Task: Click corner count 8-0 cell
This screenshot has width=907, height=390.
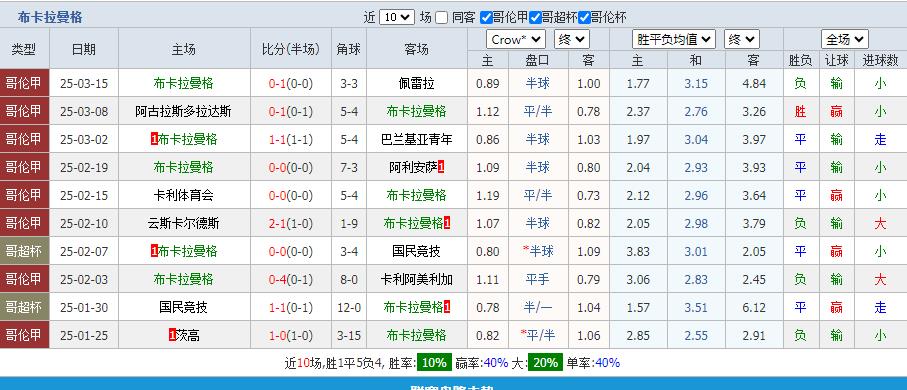Action: tap(349, 279)
